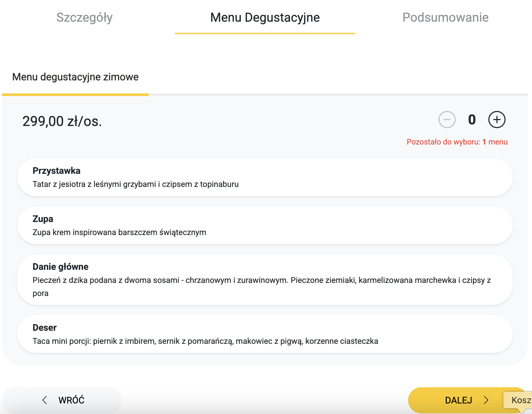Click the left chevron beside WRÓĆ
Image resolution: width=532 pixels, height=414 pixels.
point(45,400)
